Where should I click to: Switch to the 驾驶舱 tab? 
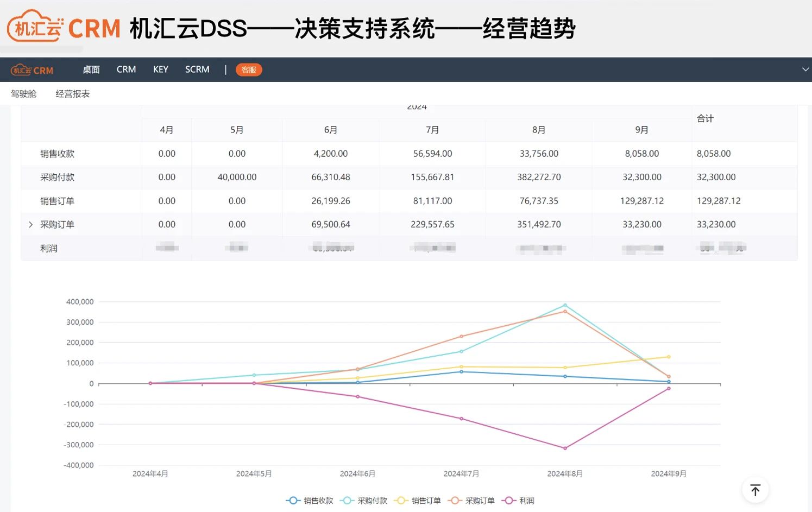click(24, 94)
